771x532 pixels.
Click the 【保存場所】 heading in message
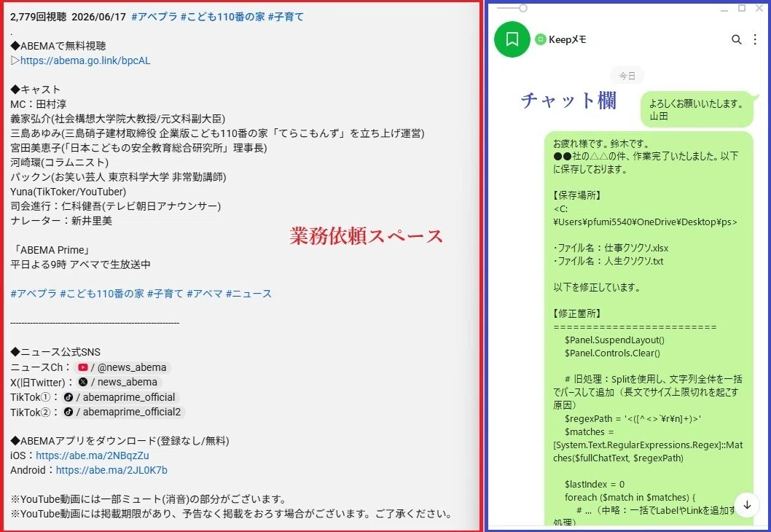tap(577, 195)
